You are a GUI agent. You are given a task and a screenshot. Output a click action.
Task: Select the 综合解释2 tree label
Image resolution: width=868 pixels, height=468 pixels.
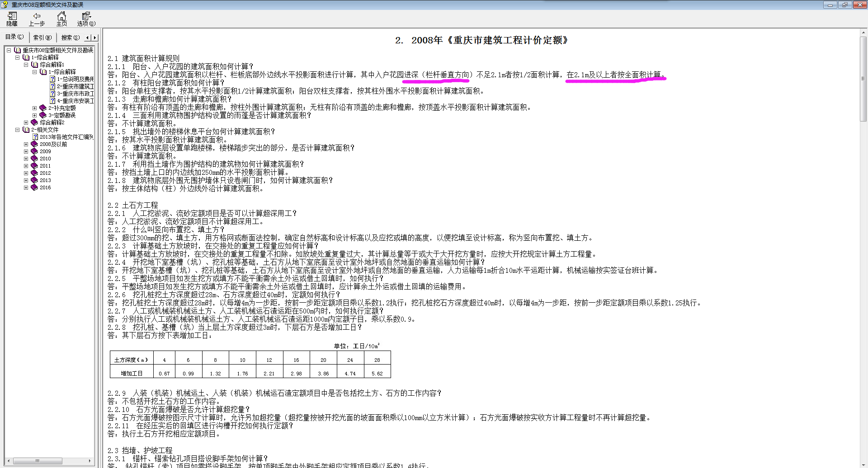click(x=52, y=122)
